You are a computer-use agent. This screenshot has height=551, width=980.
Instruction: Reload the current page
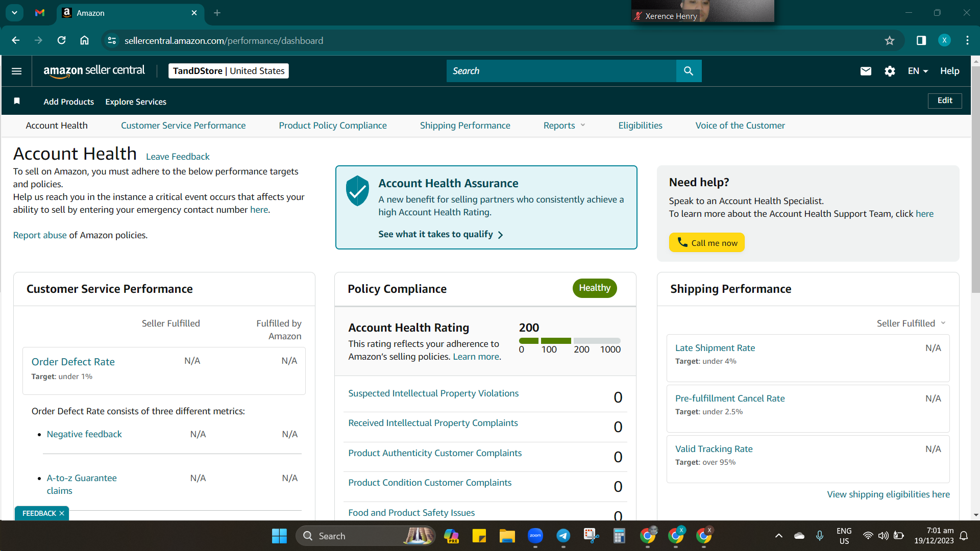tap(61, 40)
